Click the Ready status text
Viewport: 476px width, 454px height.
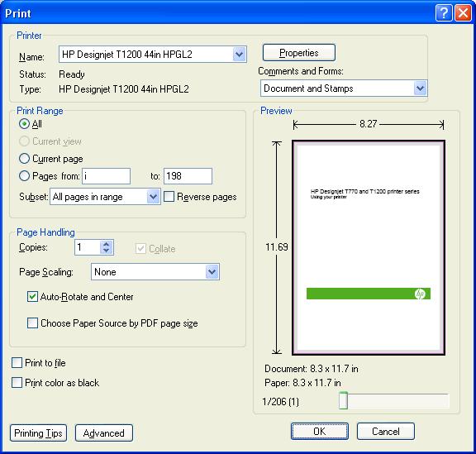click(x=72, y=74)
